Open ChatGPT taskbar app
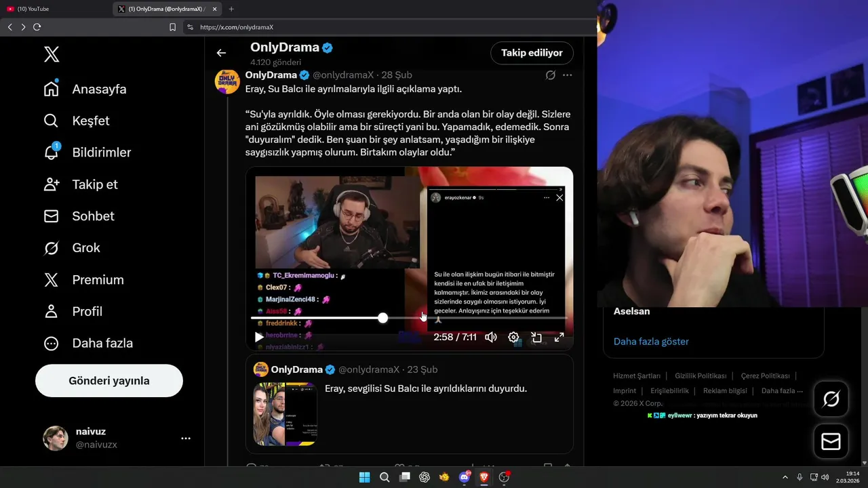Image resolution: width=868 pixels, height=488 pixels. 425,477
